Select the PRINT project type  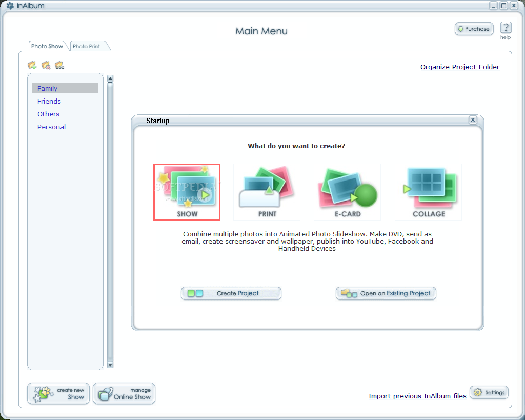(x=267, y=192)
